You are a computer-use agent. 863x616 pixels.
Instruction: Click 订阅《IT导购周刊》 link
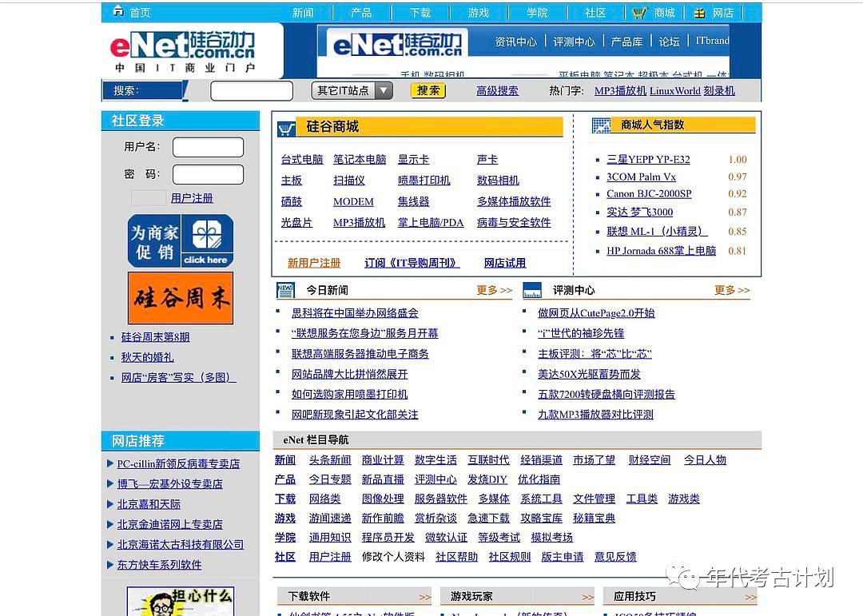coord(412,263)
